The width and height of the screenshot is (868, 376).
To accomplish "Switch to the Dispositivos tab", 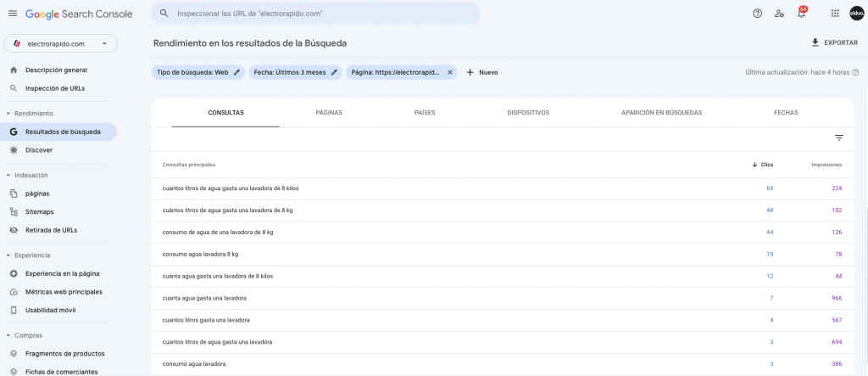I will [x=528, y=113].
